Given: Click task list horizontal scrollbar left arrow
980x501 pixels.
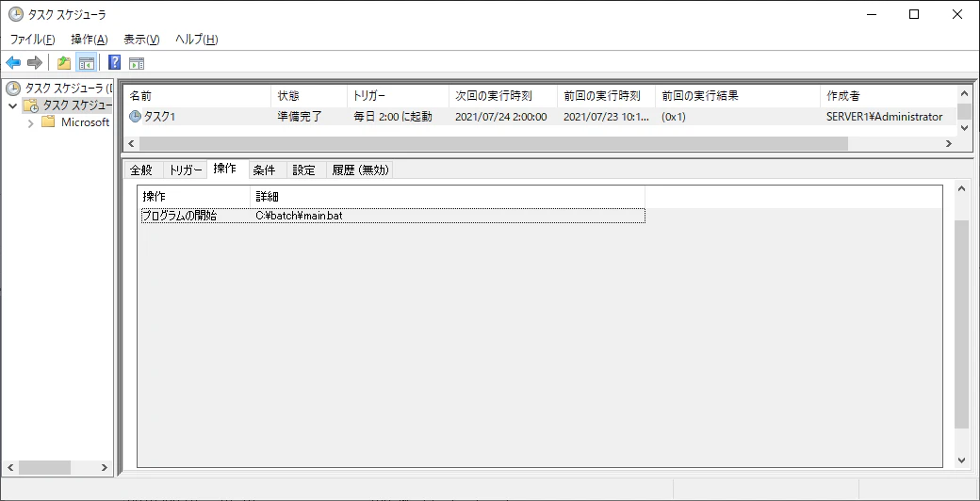Looking at the screenshot, I should [x=131, y=144].
